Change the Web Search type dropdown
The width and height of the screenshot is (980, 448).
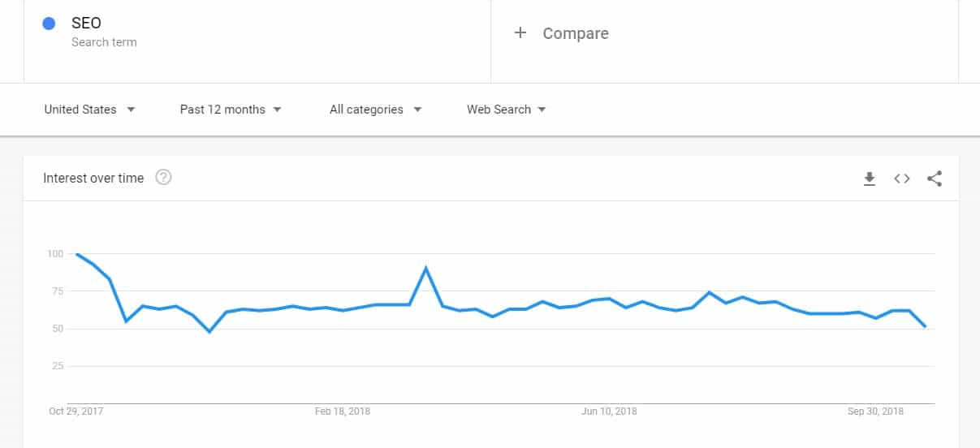pyautogui.click(x=507, y=110)
